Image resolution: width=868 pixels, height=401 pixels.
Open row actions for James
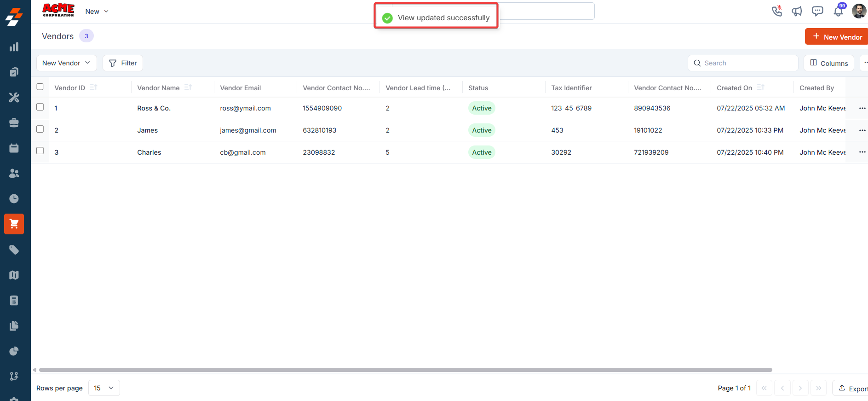[x=862, y=130]
